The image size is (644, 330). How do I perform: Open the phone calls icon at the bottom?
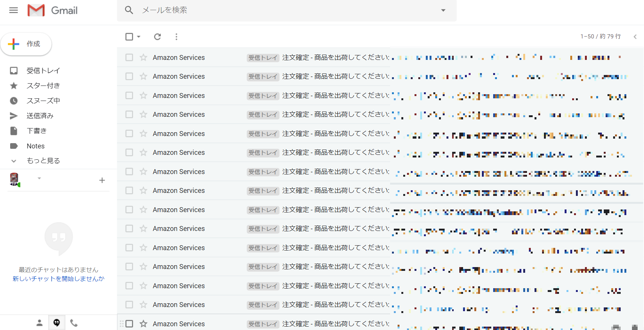(74, 323)
